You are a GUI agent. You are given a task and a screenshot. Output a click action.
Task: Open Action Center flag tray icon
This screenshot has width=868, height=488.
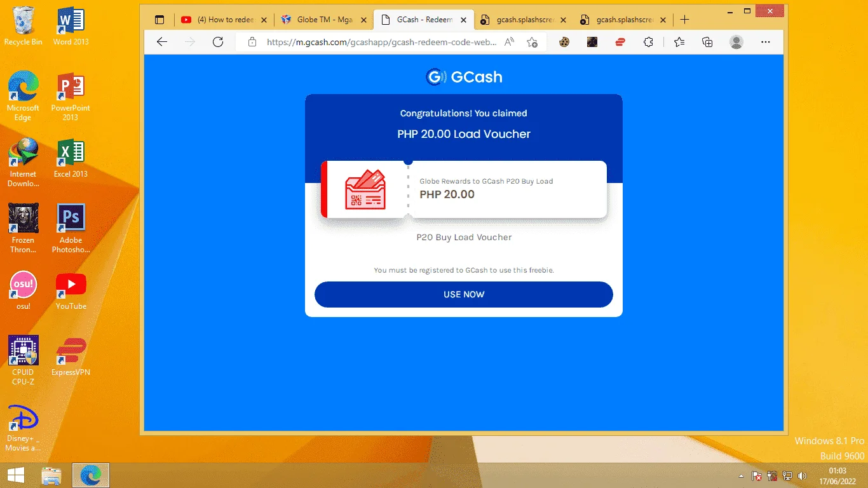[757, 476]
